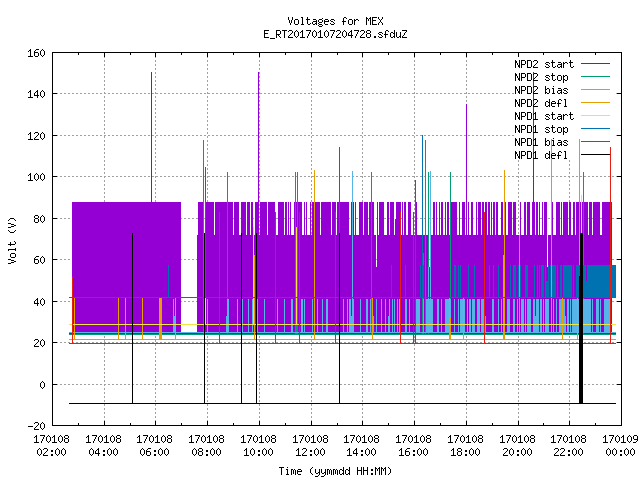
Task: Click the x-axis title 'Time (yymmdd HH:MM)'
Action: pyautogui.click(x=335, y=471)
